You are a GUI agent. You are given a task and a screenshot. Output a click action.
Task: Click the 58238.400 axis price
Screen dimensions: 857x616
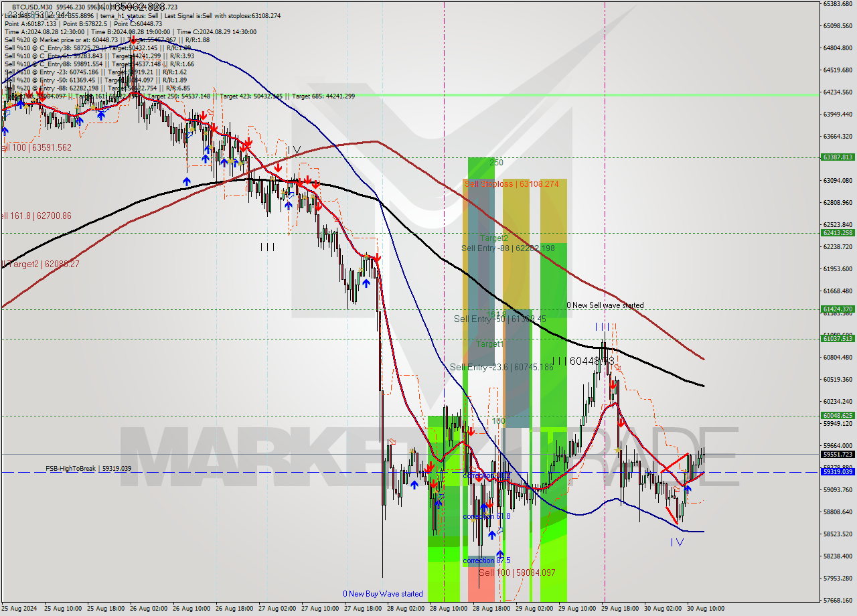click(838, 556)
